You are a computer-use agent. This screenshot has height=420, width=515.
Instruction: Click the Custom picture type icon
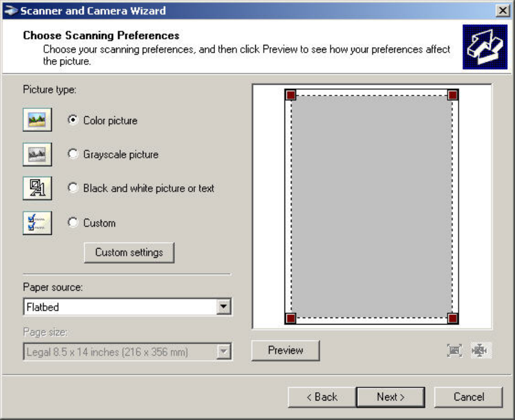[x=37, y=223]
